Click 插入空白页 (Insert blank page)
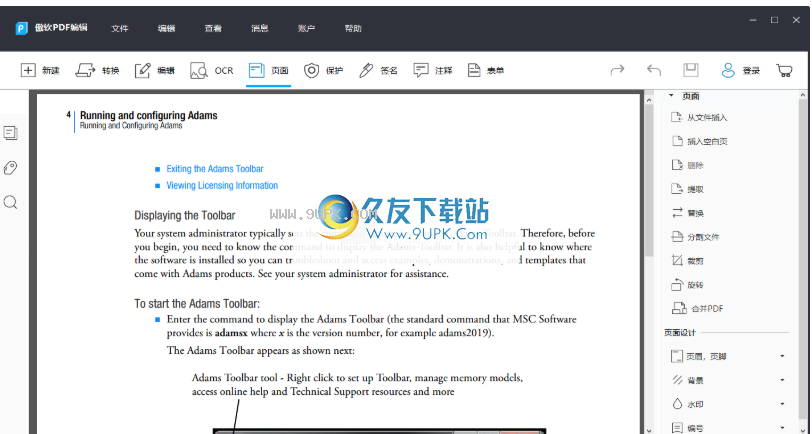 pyautogui.click(x=699, y=141)
